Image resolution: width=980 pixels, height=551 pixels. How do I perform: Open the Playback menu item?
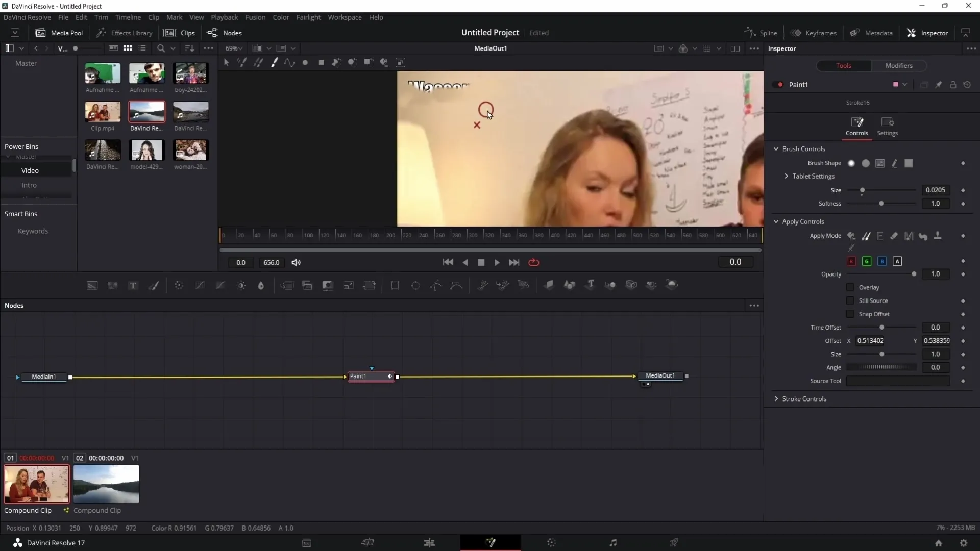click(x=224, y=17)
